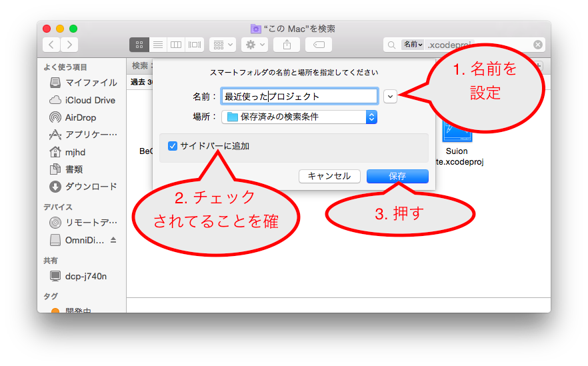Select the OmniDi… device in the sidebar

77,240
